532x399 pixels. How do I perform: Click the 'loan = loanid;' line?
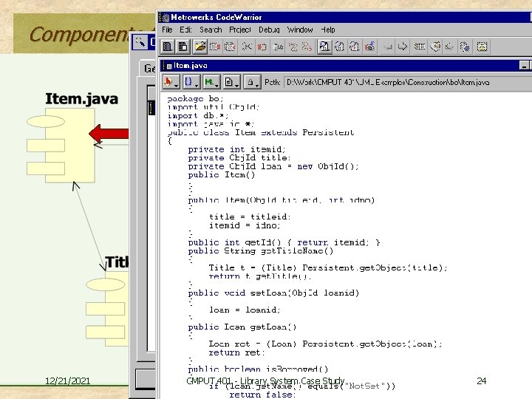(245, 310)
